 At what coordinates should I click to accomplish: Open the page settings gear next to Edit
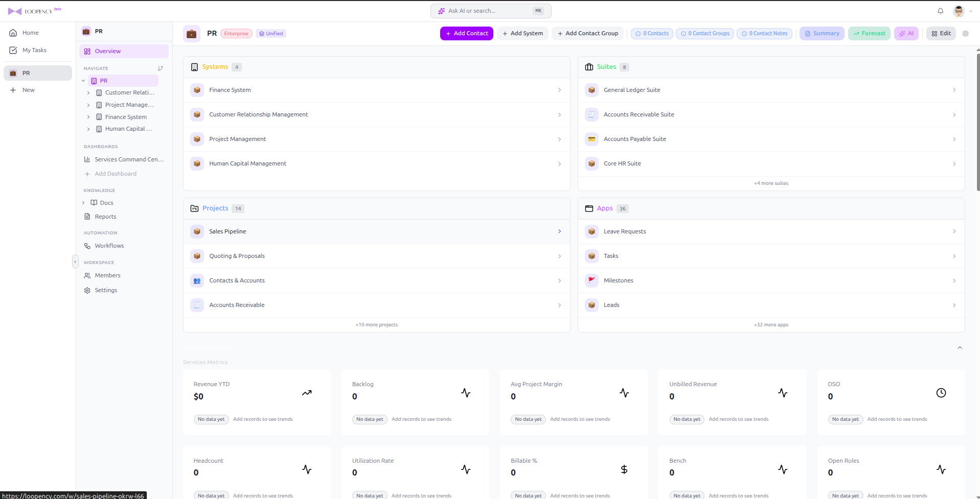pos(965,33)
